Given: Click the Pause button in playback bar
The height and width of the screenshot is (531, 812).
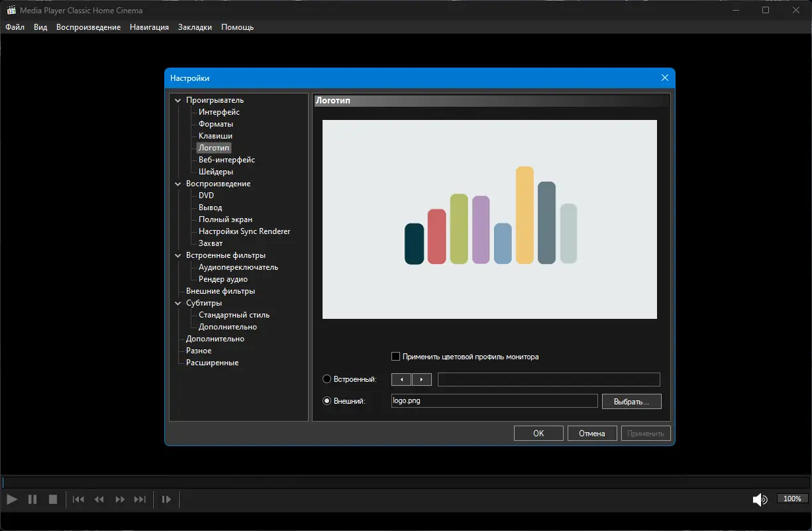Looking at the screenshot, I should [32, 499].
